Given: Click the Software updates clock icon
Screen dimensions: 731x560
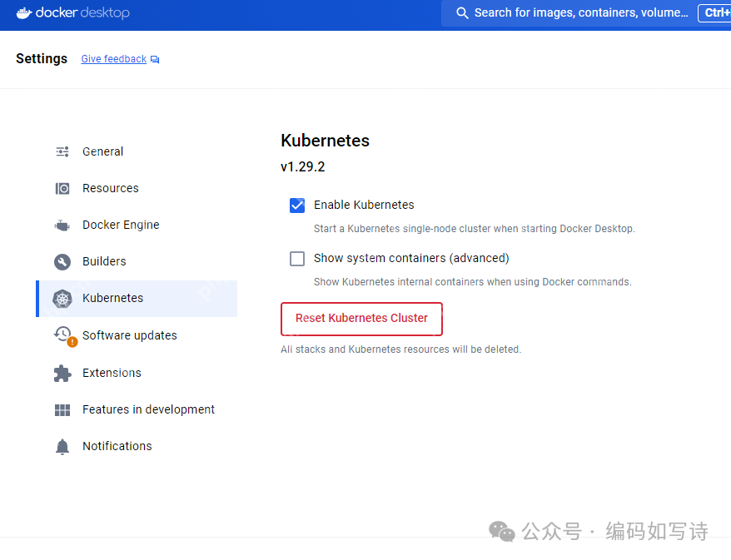Looking at the screenshot, I should click(x=63, y=335).
